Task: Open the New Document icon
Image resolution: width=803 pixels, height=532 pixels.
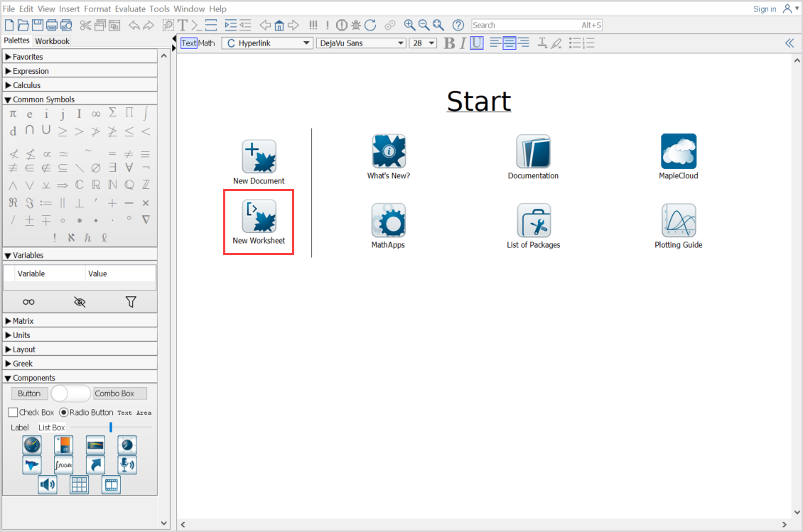Action: tap(259, 157)
